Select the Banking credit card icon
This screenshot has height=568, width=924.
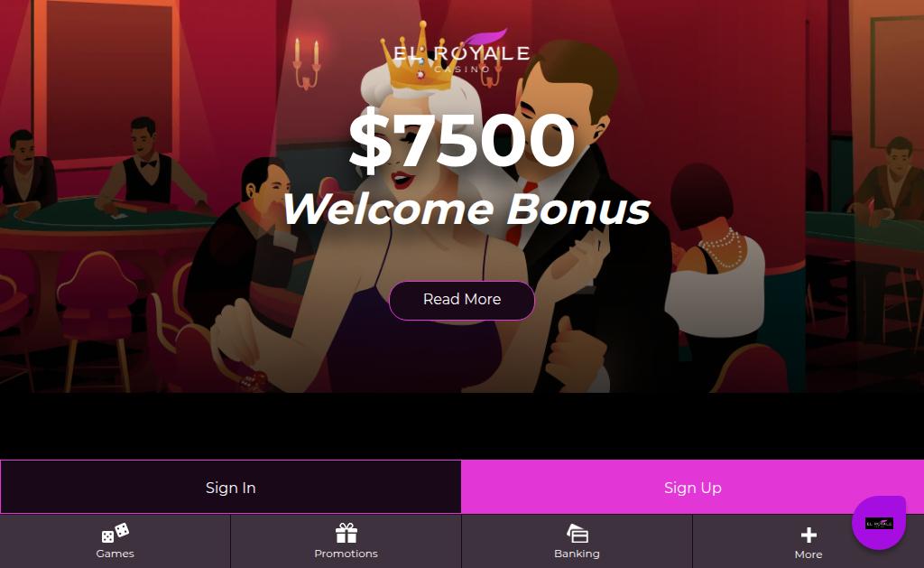[x=577, y=533]
